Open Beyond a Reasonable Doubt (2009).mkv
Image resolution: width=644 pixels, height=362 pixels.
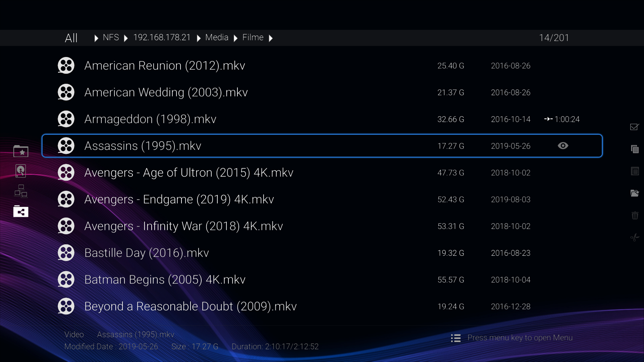(x=191, y=307)
